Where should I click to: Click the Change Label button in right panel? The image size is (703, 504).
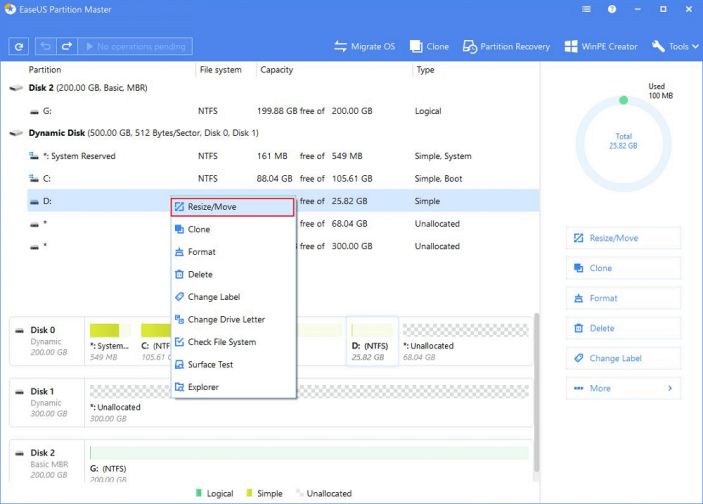623,358
